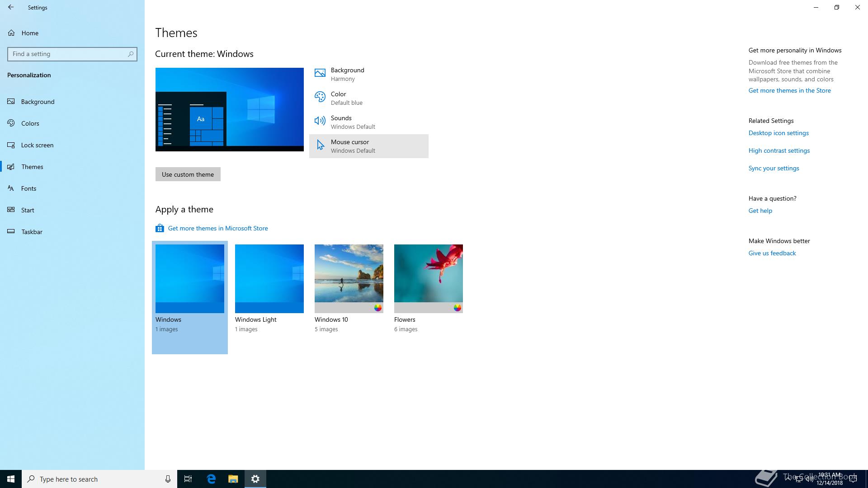
Task: Open Get more themes in the Store link
Action: 790,90
